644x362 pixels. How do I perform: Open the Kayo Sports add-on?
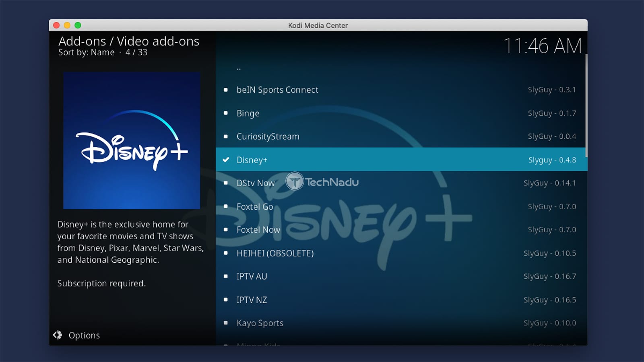(401, 323)
